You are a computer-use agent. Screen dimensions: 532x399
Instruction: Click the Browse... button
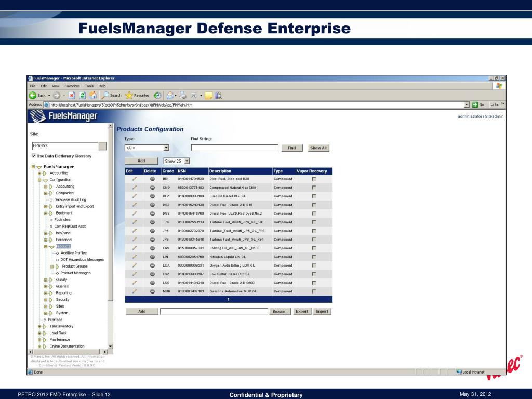tap(280, 312)
